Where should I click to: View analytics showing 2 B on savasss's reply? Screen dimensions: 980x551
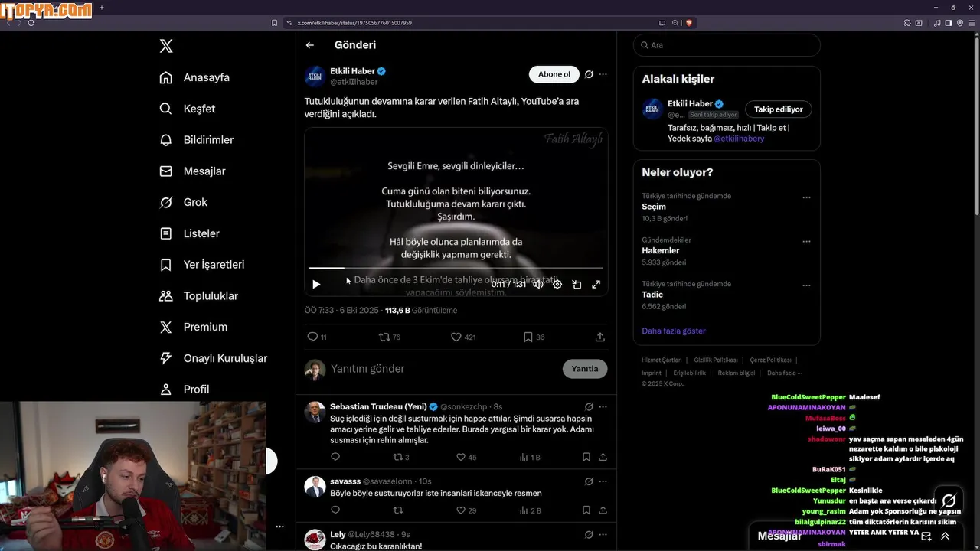(x=530, y=510)
